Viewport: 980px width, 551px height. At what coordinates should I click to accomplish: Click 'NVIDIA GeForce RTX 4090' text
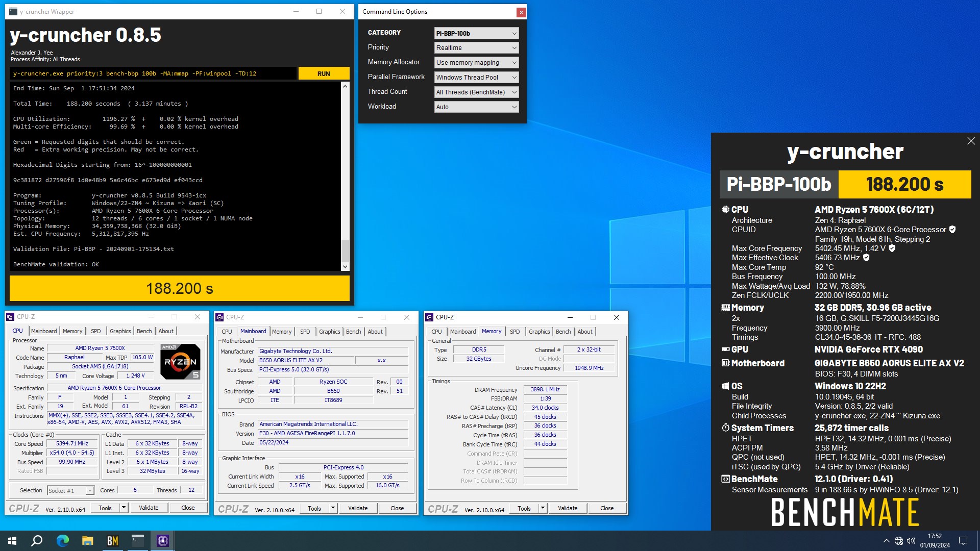click(x=868, y=349)
